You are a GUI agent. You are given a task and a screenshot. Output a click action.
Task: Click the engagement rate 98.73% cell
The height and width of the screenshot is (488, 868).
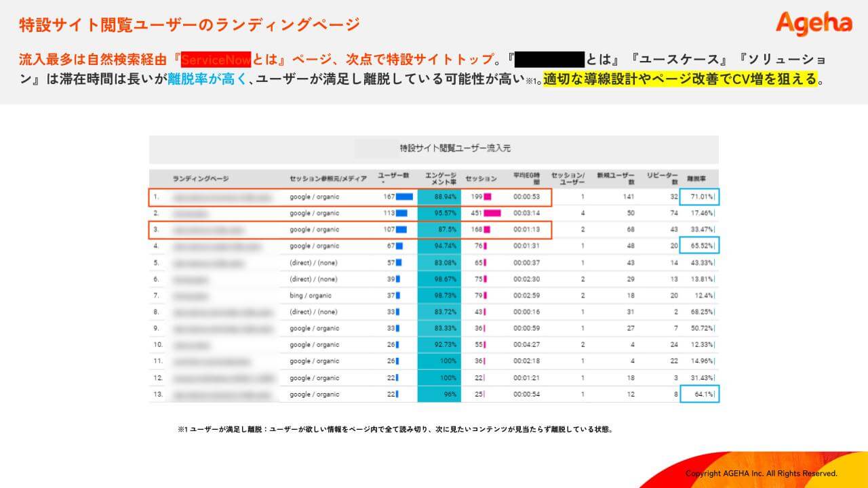pyautogui.click(x=439, y=296)
